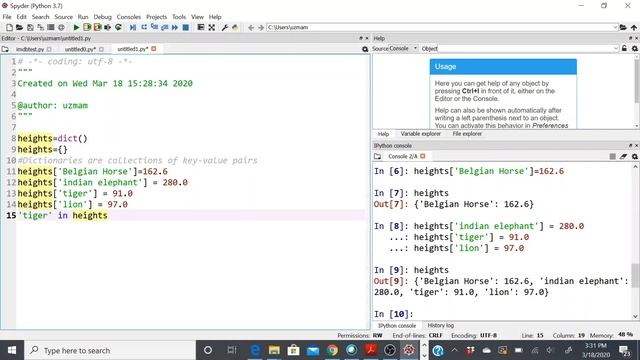640x360 pixels.
Task: Select the IPython console bottom tab
Action: click(x=397, y=325)
